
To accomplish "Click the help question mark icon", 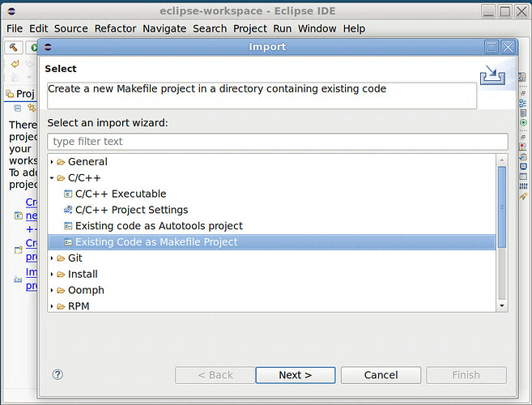I will tap(57, 374).
